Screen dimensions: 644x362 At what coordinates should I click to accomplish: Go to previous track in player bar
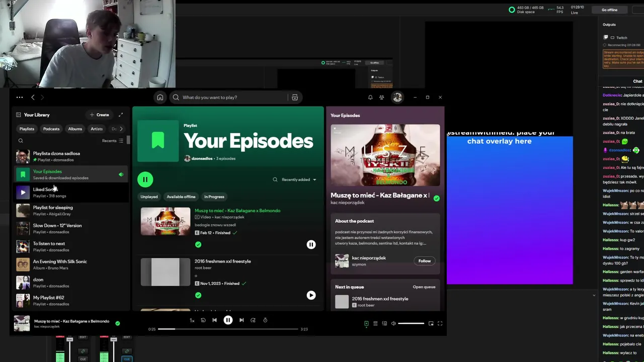(215, 320)
